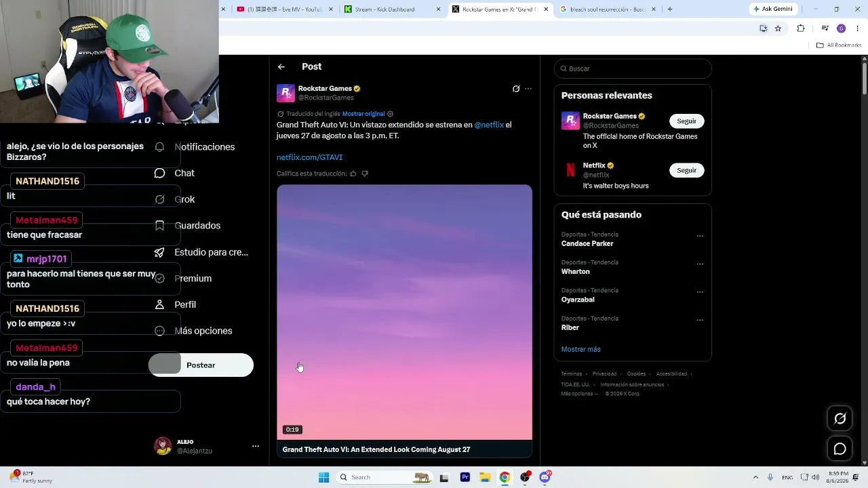Open Más opciones in X sidebar
The image size is (868, 488).
(193, 331)
